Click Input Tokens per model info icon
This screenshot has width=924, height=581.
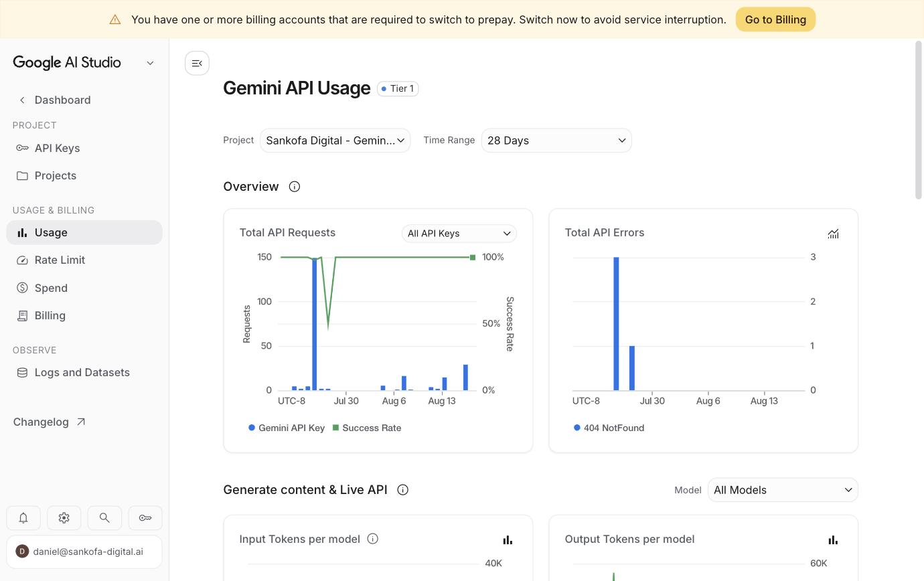point(373,539)
